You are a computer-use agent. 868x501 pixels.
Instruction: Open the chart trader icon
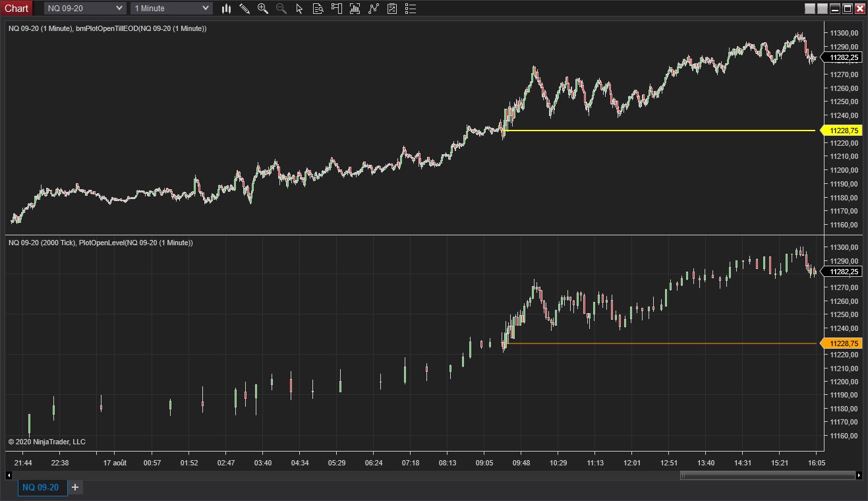(x=336, y=9)
